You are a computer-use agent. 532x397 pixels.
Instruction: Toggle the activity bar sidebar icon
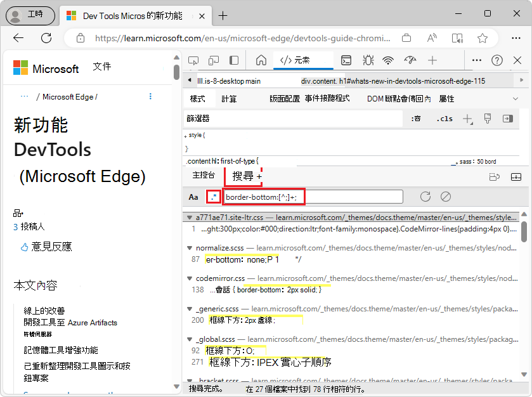point(234,61)
